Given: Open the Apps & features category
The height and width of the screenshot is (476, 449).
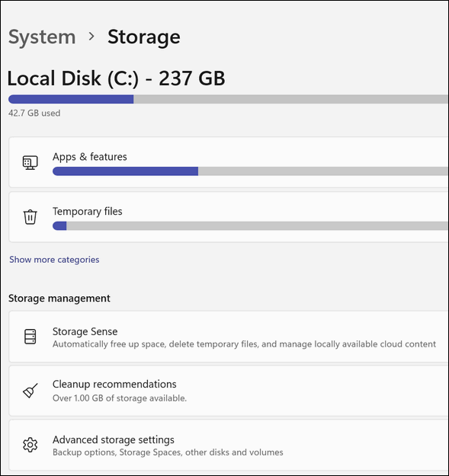Looking at the screenshot, I should click(229, 162).
